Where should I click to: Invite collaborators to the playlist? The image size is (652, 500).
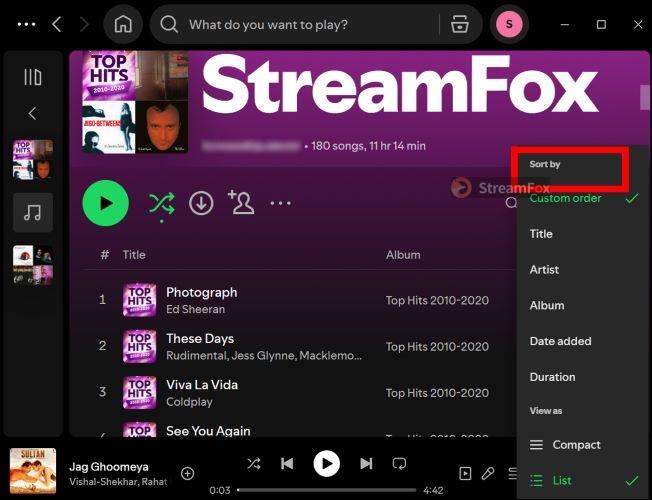[241, 202]
